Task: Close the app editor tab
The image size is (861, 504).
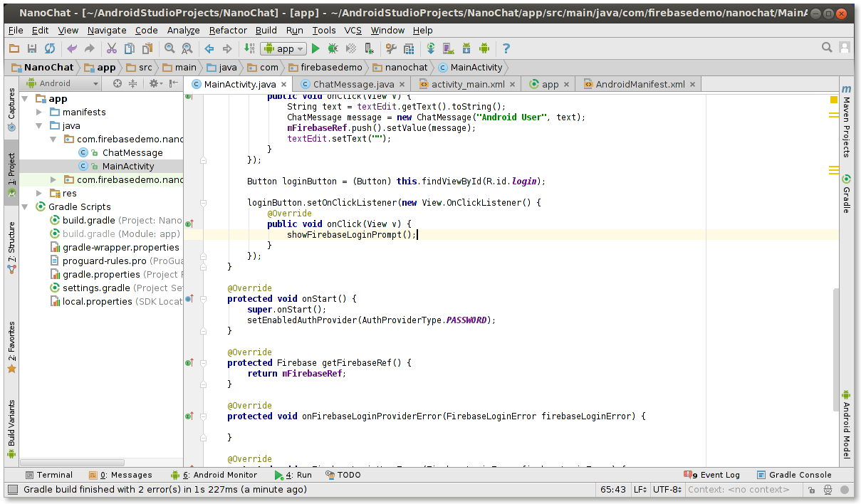Action: (x=567, y=84)
